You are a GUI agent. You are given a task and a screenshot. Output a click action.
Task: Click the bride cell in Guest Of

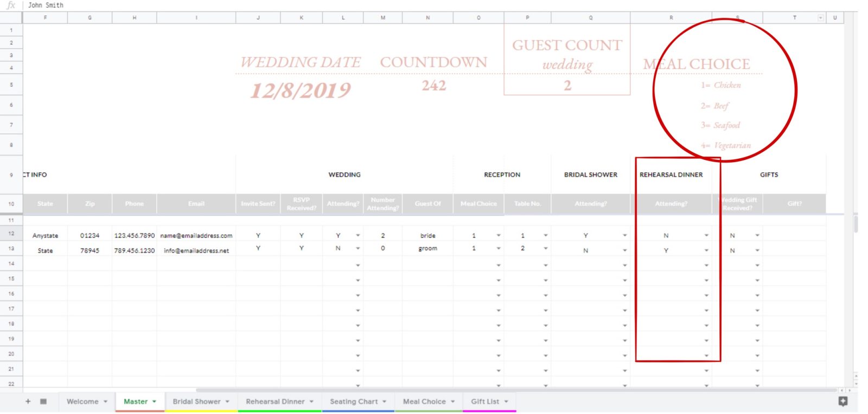tap(428, 236)
